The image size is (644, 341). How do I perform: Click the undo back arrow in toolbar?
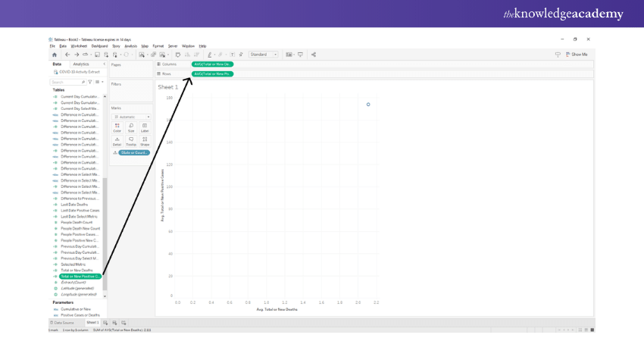[x=67, y=55]
